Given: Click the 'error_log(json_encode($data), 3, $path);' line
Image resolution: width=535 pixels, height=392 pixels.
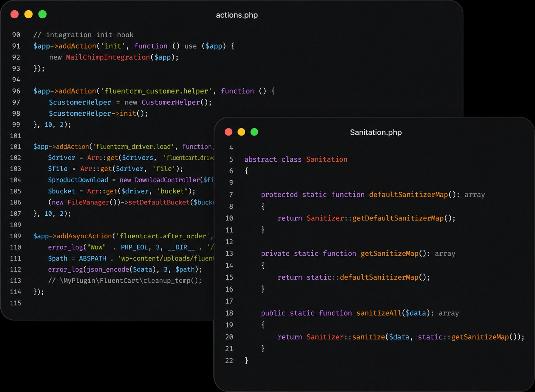Looking at the screenshot, I should (125, 269).
